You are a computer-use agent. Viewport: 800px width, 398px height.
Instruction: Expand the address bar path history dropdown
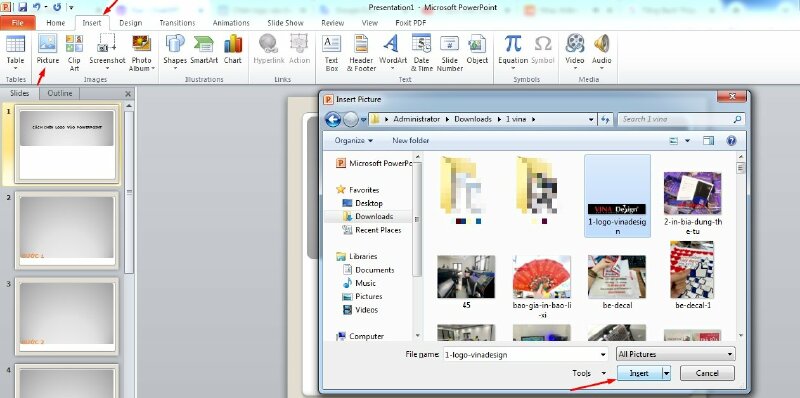pos(591,119)
